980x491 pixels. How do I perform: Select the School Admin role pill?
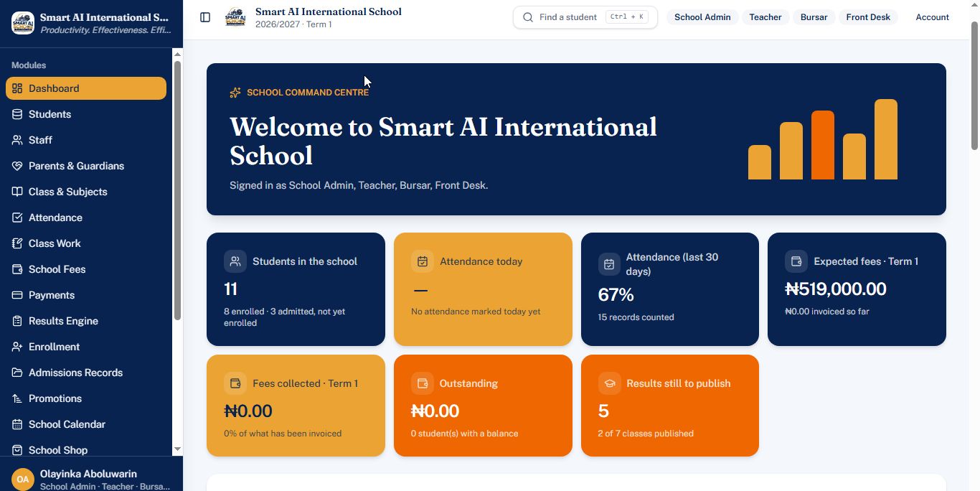(702, 17)
